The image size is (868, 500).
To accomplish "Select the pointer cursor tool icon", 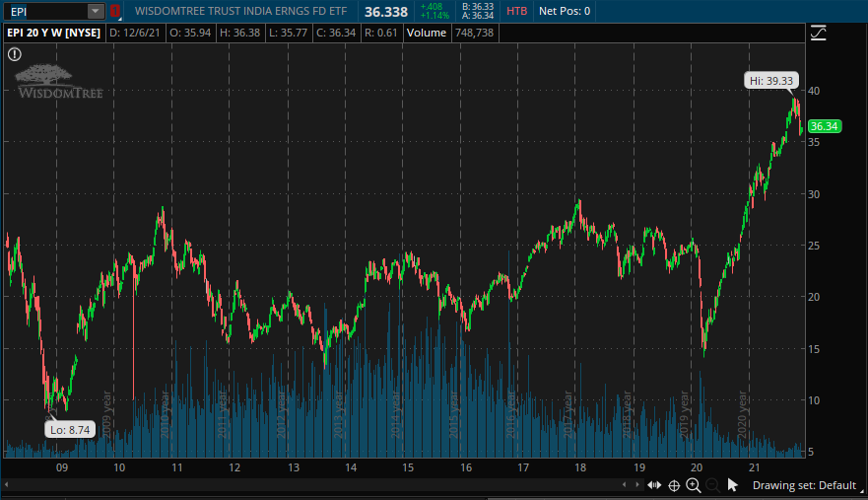I will (x=732, y=485).
